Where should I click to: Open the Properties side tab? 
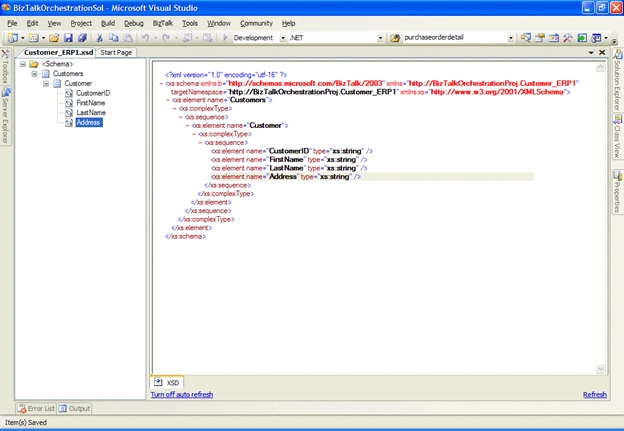617,192
